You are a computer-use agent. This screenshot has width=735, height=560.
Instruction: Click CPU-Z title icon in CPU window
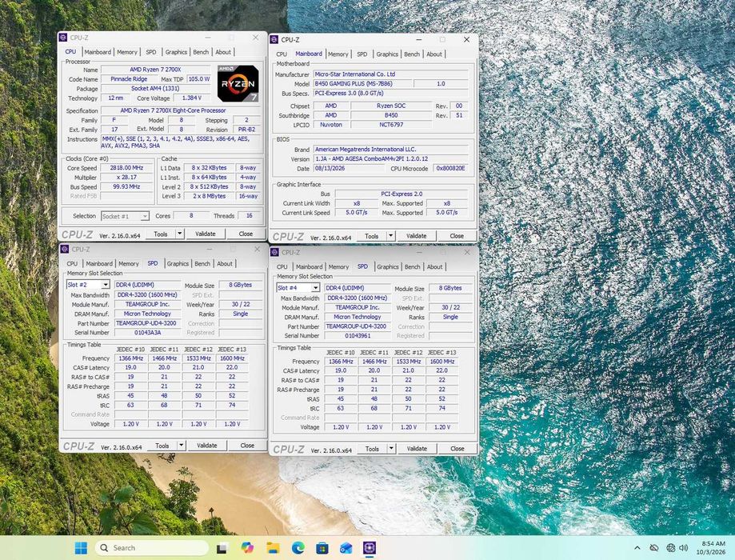click(64, 38)
